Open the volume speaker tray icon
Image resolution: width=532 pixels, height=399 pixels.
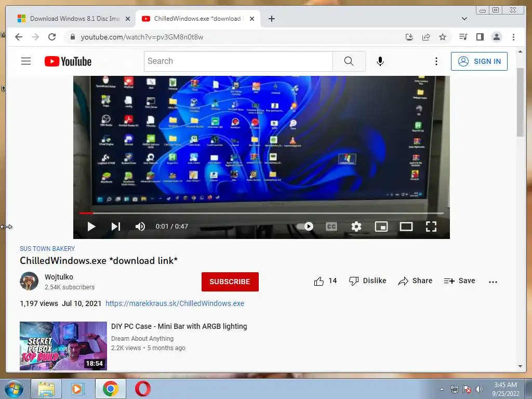tap(479, 389)
